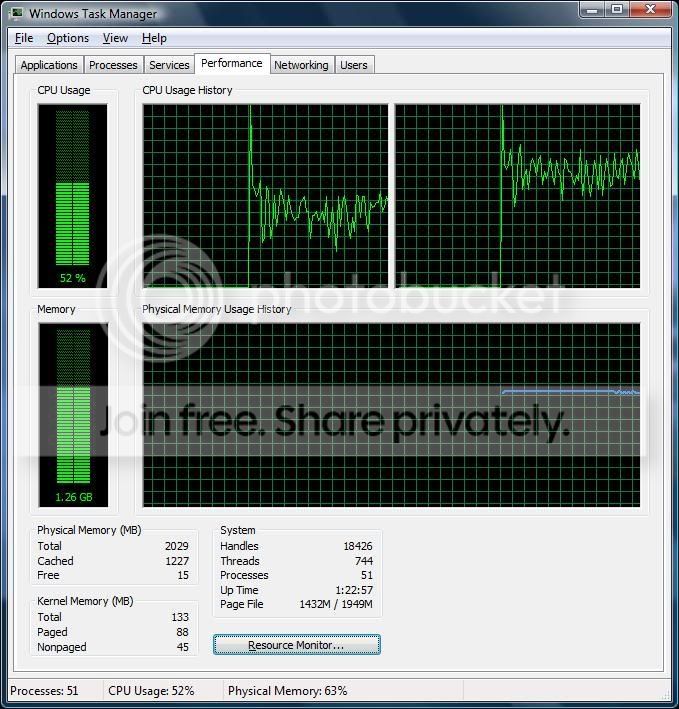This screenshot has height=709, width=679.
Task: Click the Handles value 18426
Action: (x=358, y=546)
